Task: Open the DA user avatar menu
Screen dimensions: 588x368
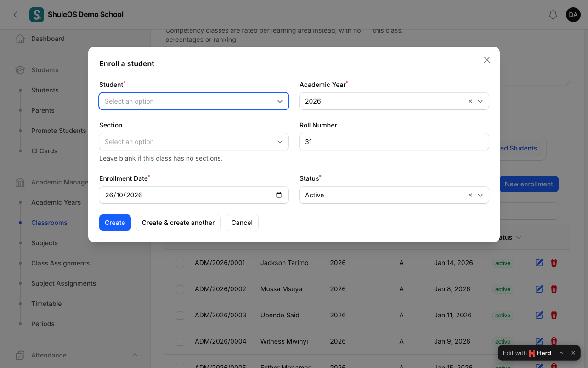Action: pyautogui.click(x=573, y=15)
